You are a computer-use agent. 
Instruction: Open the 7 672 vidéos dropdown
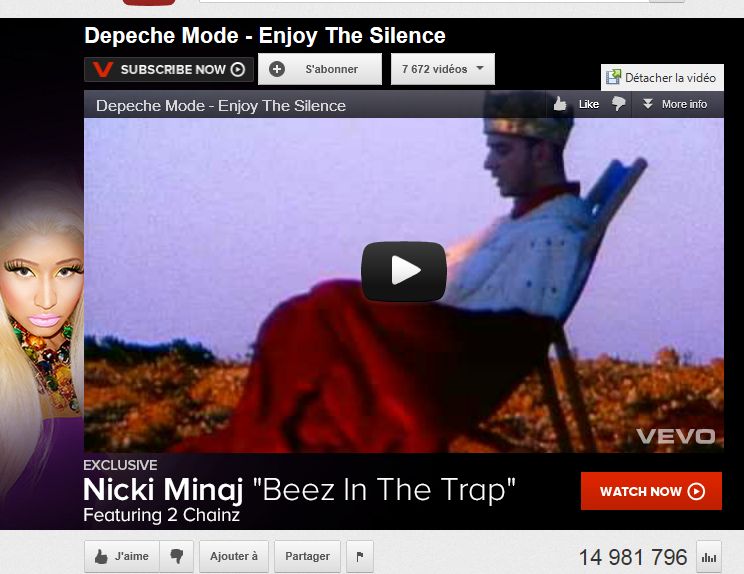click(443, 69)
